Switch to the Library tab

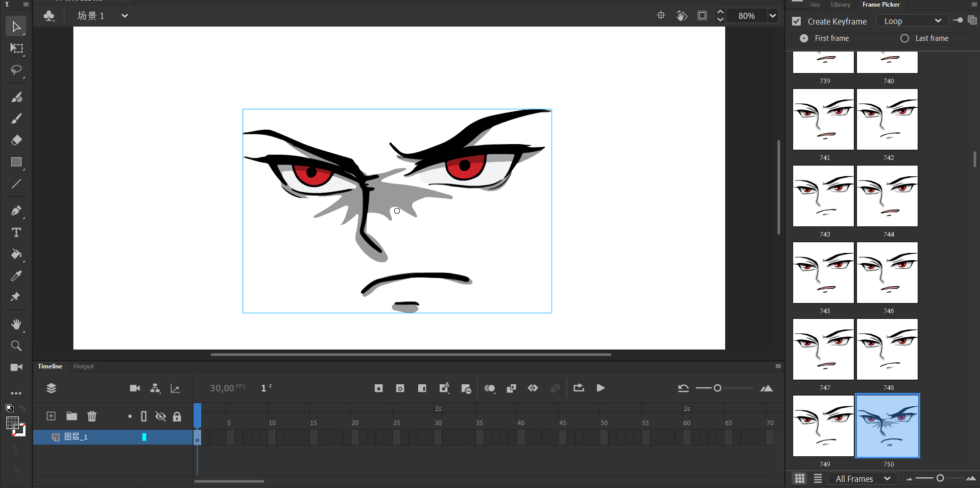coord(840,5)
